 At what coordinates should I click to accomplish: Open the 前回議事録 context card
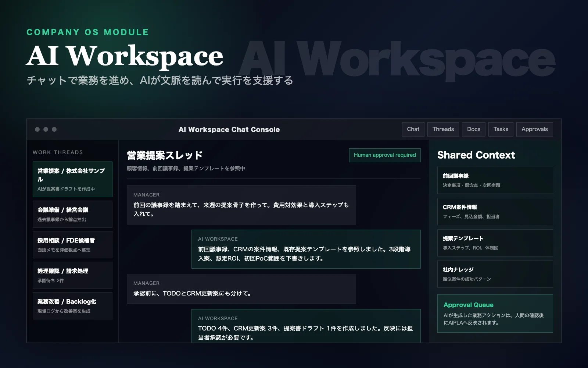[495, 180]
